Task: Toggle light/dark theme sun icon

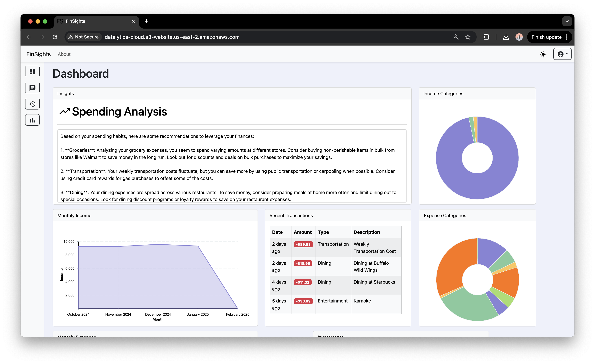Action: 543,54
